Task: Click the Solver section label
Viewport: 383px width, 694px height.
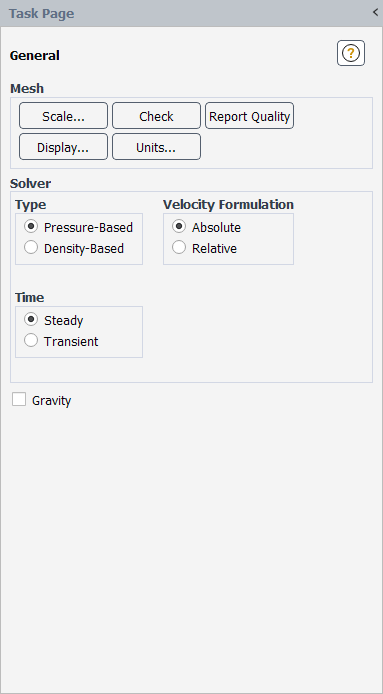Action: (x=31, y=183)
